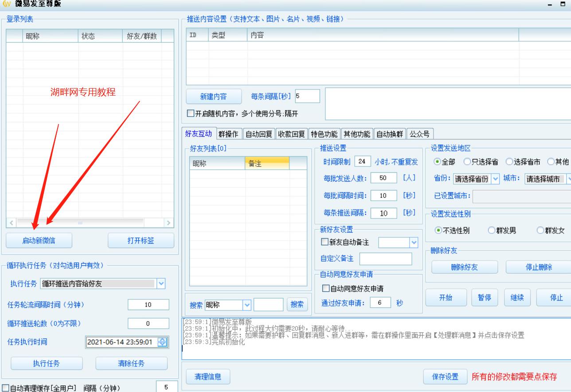571x392 pixels.
Task: Click the 类型 column header in content table
Action: (227, 35)
